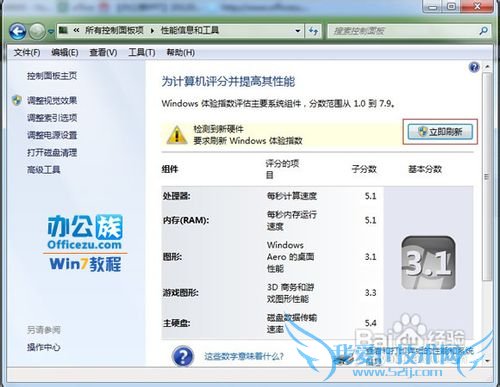Go to 控制面板主页

click(x=52, y=76)
